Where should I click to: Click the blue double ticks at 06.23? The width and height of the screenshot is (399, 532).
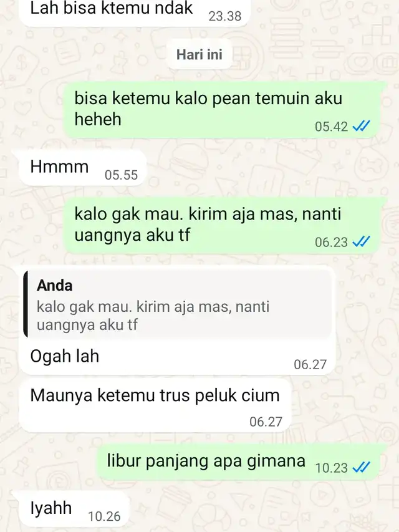[361, 242]
